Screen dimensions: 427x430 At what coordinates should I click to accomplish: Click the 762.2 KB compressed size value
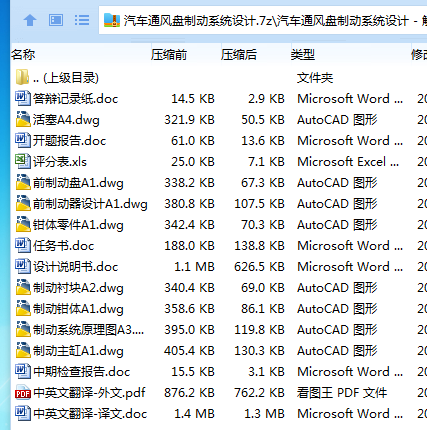click(x=259, y=393)
